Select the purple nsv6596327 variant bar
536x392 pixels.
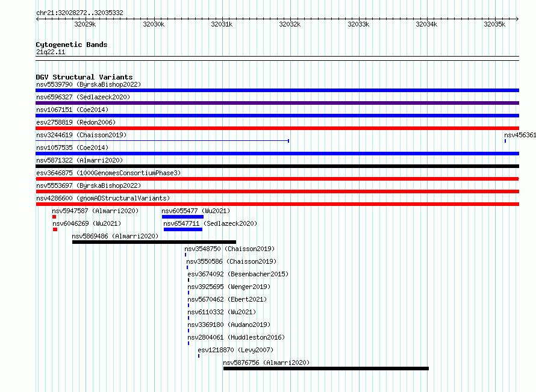[x=277, y=103]
